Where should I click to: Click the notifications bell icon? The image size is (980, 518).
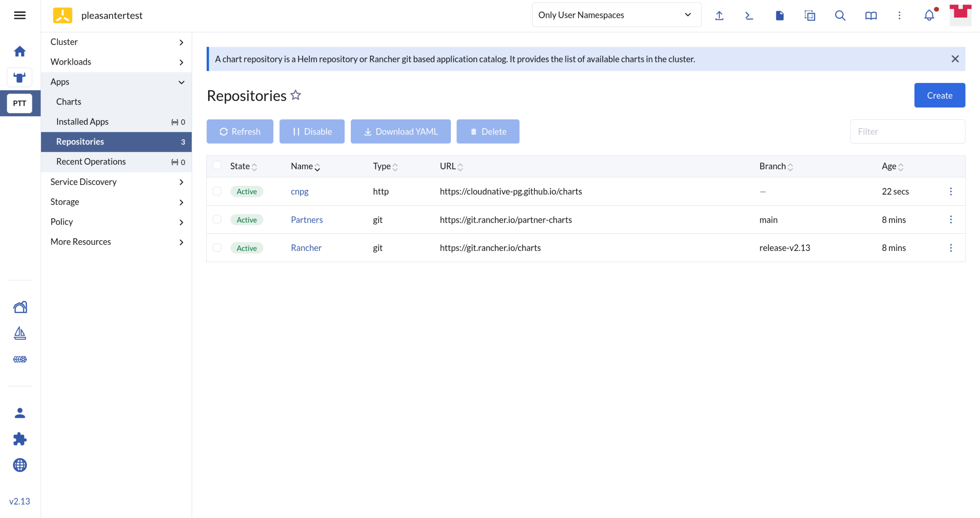coord(929,15)
